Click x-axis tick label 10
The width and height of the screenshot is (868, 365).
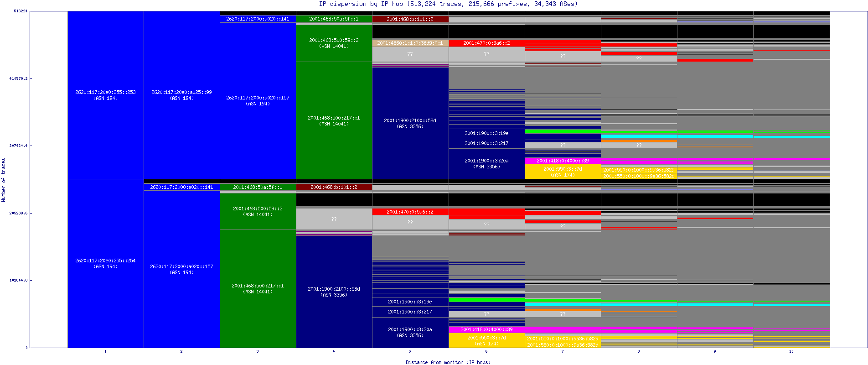791,351
